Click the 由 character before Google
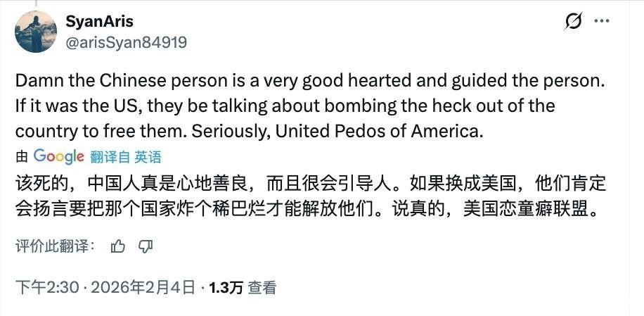 pos(22,157)
